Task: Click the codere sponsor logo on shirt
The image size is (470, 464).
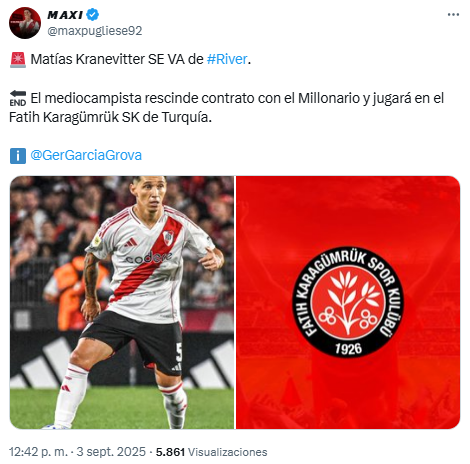Action: (149, 257)
